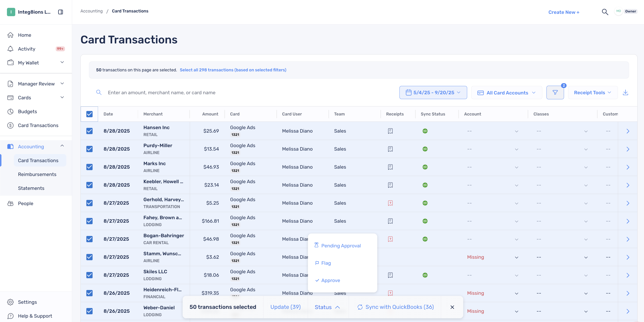644x322 pixels.
Task: Collapse the sidebar panel toggle icon
Action: pos(61,12)
